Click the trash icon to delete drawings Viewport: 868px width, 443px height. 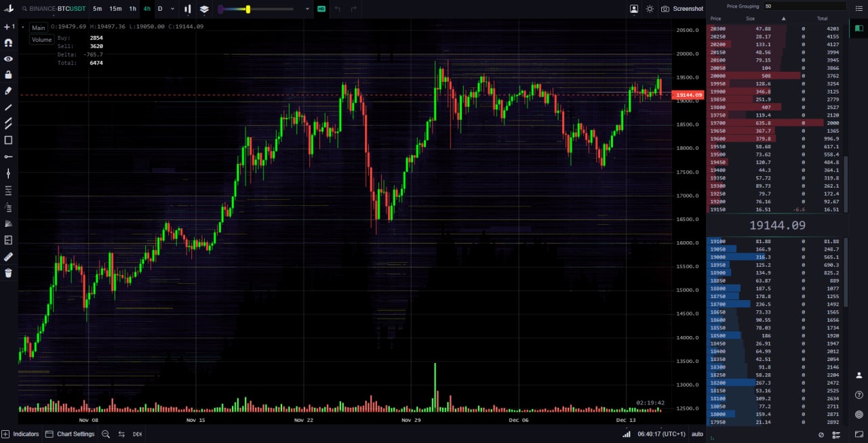(8, 273)
